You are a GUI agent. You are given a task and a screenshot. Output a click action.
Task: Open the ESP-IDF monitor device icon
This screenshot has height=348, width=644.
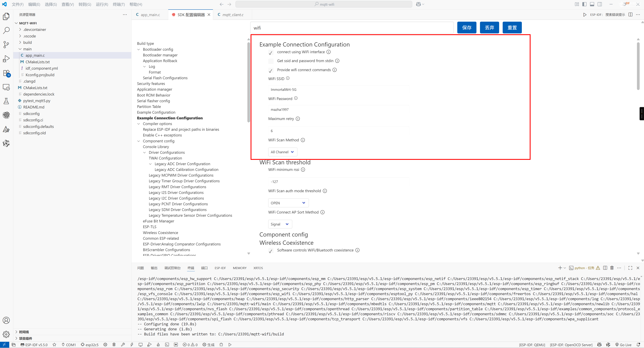pyautogui.click(x=140, y=344)
